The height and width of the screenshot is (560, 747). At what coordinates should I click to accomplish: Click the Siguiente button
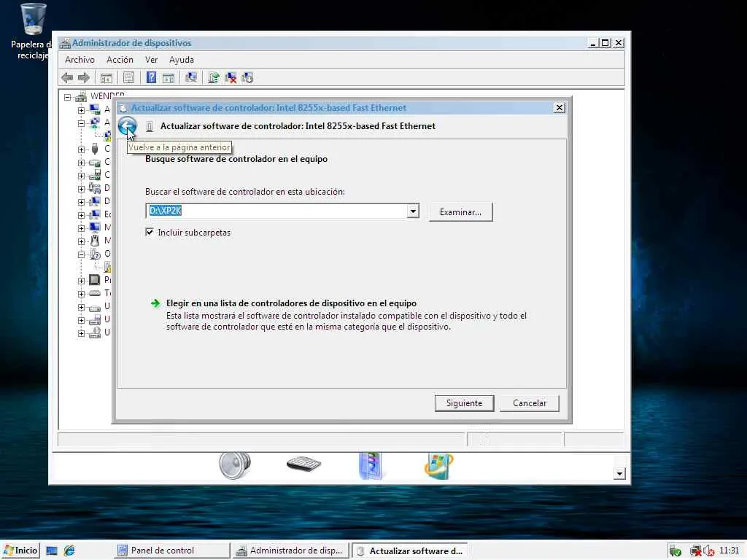point(464,402)
